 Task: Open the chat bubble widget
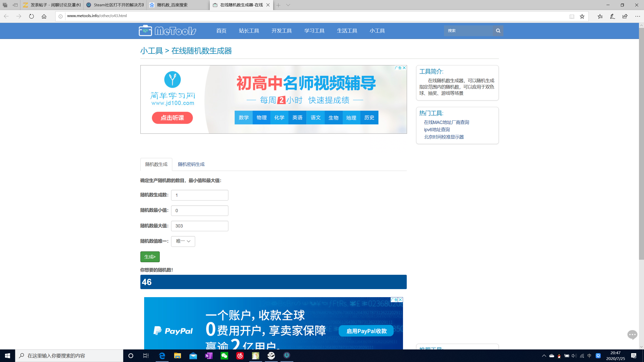[x=632, y=335]
